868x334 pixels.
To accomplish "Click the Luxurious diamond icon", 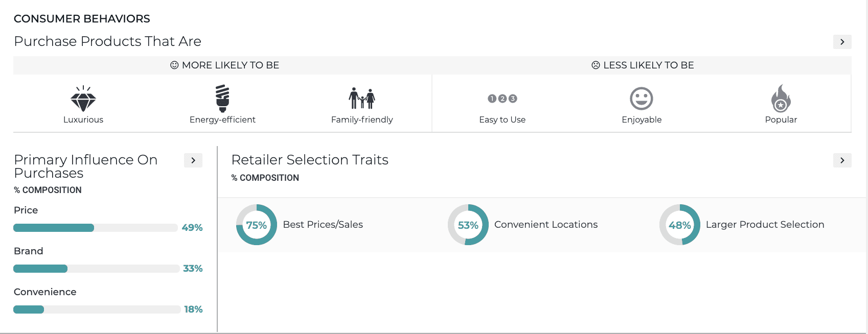I will pyautogui.click(x=83, y=98).
